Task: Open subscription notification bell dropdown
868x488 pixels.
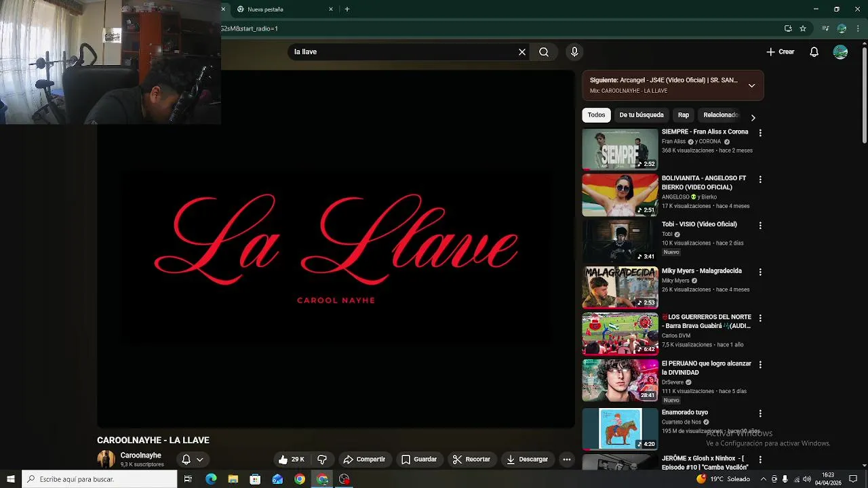Action: coord(193,460)
